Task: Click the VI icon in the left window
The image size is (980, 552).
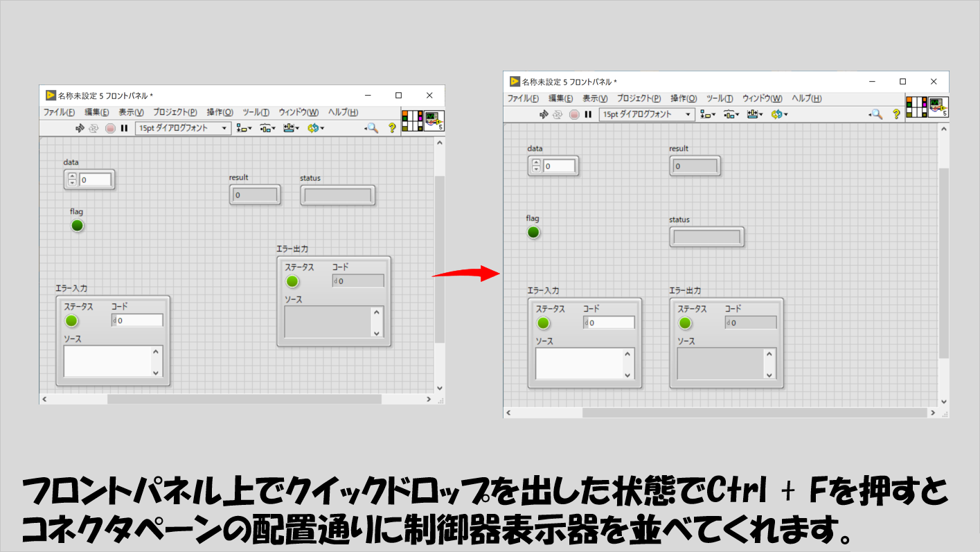Action: (434, 121)
